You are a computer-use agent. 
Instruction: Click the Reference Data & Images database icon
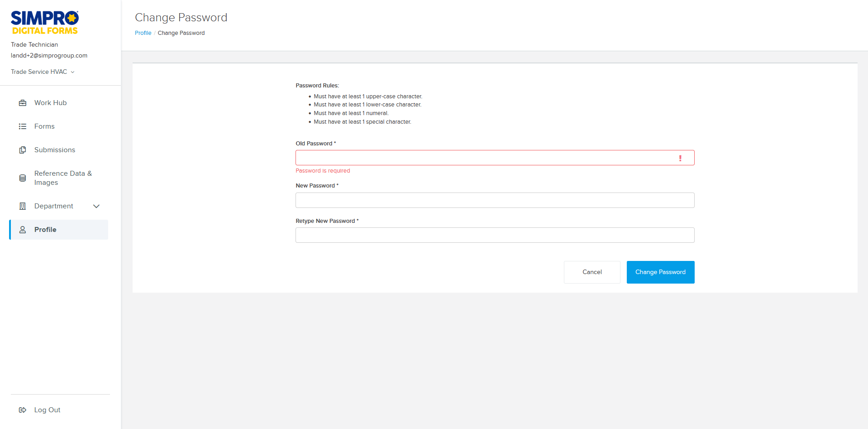(23, 178)
